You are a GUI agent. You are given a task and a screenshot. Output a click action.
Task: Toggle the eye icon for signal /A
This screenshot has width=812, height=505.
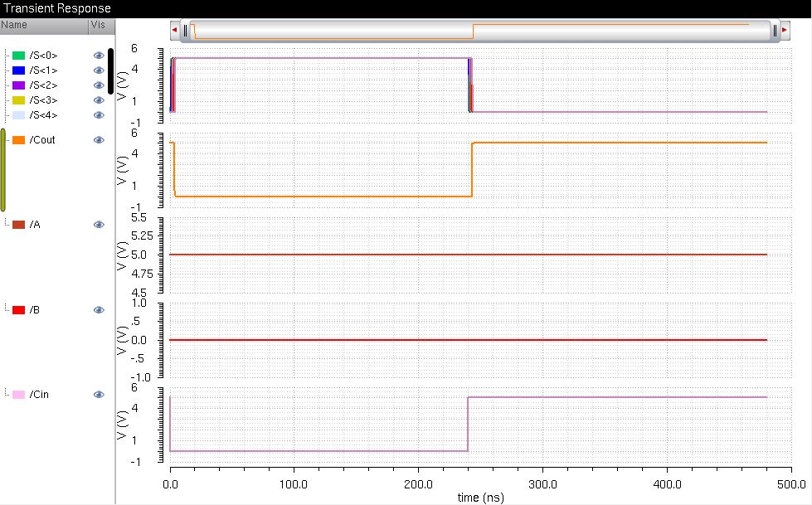coord(99,224)
